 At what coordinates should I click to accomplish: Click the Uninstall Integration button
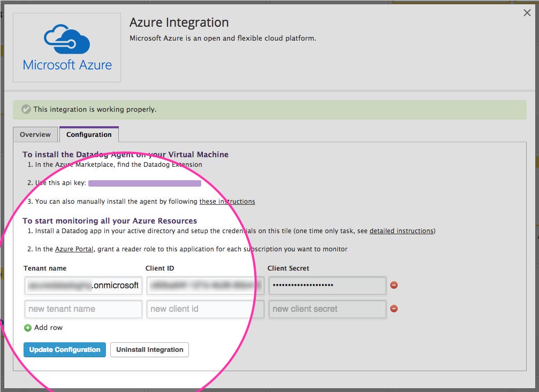point(148,350)
